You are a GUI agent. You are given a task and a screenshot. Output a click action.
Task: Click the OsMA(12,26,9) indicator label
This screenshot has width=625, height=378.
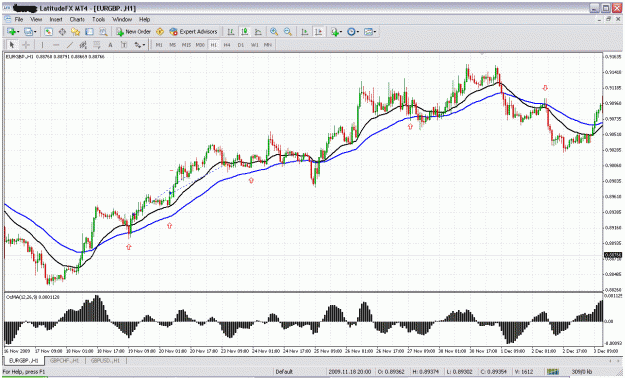pyautogui.click(x=33, y=297)
